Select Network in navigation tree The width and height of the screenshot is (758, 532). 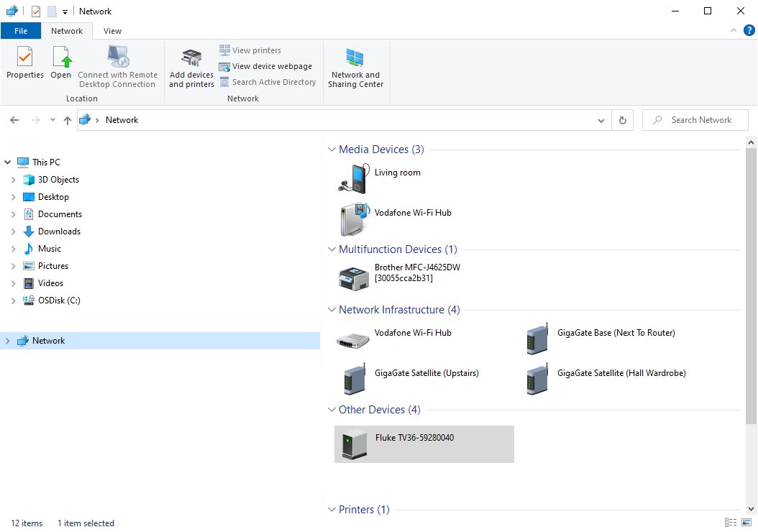click(x=160, y=341)
